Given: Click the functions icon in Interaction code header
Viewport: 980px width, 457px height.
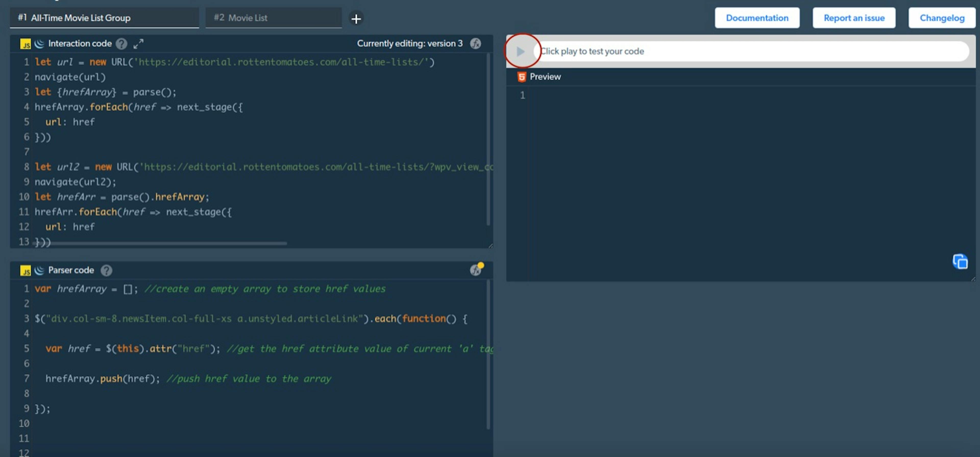Looking at the screenshot, I should tap(475, 44).
